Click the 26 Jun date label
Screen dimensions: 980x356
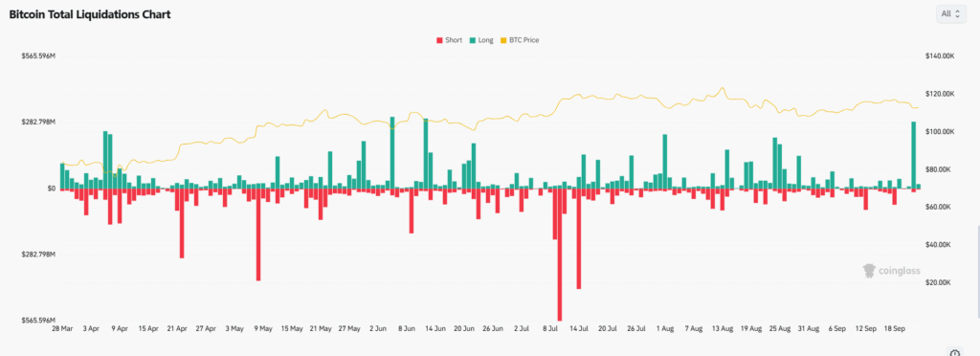click(x=493, y=328)
